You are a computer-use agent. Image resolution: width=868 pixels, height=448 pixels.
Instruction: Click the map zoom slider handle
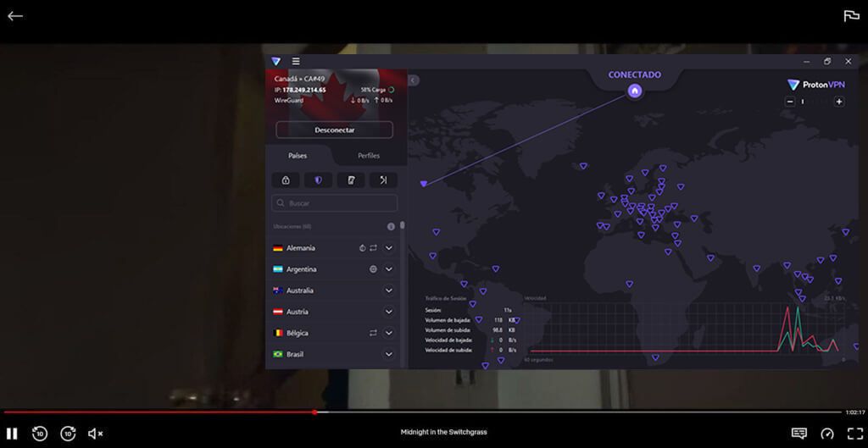[802, 102]
